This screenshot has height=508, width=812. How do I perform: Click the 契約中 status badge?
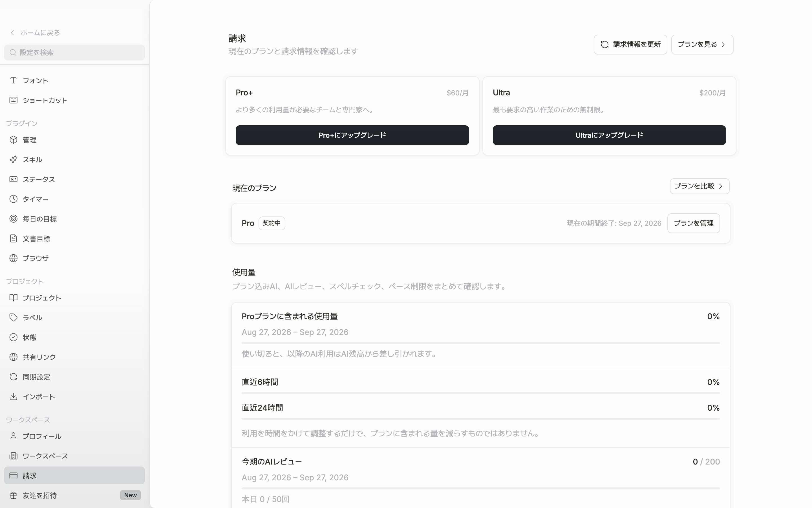click(x=272, y=223)
